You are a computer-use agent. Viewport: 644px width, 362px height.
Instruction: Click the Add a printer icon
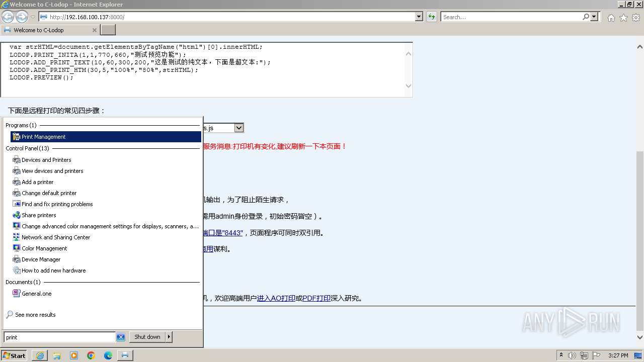[17, 182]
